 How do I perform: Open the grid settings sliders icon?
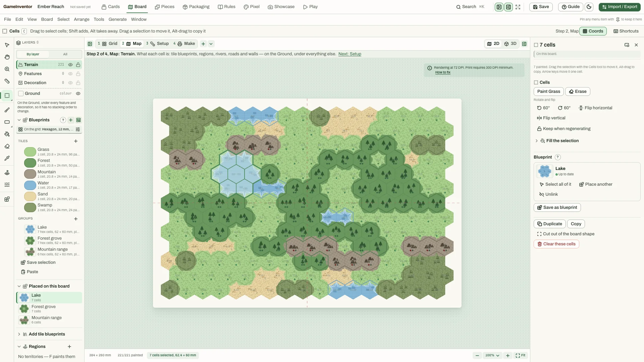78,129
